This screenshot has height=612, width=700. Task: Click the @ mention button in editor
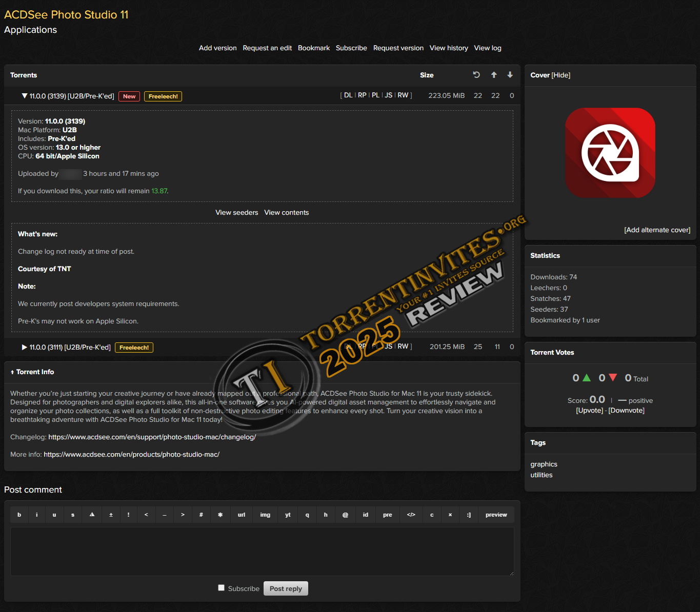tap(345, 515)
